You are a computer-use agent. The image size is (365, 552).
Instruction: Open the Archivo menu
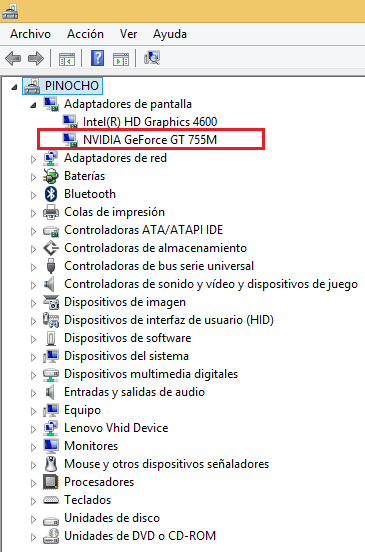[30, 34]
